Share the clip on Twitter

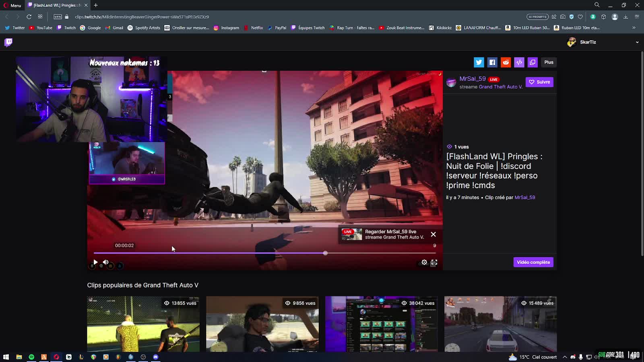479,62
